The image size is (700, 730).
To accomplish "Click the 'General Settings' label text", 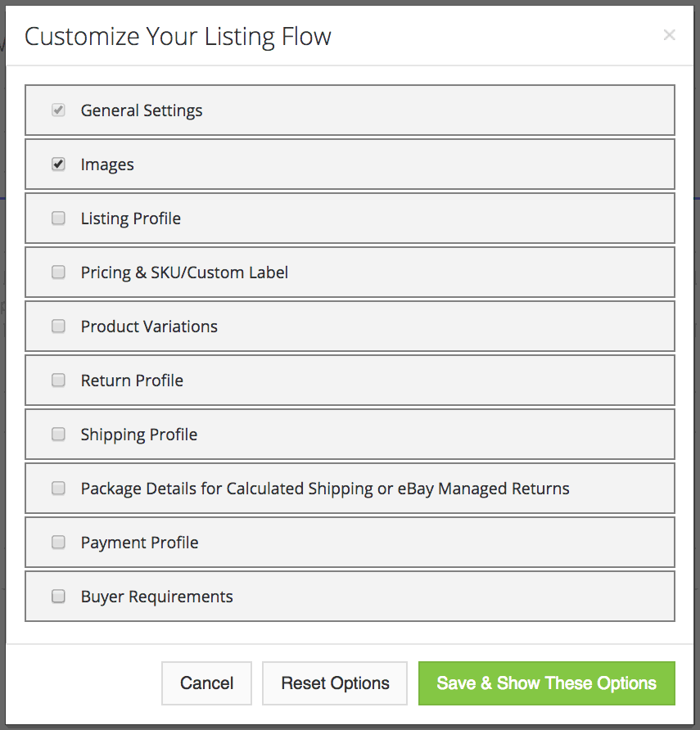I will coord(142,110).
